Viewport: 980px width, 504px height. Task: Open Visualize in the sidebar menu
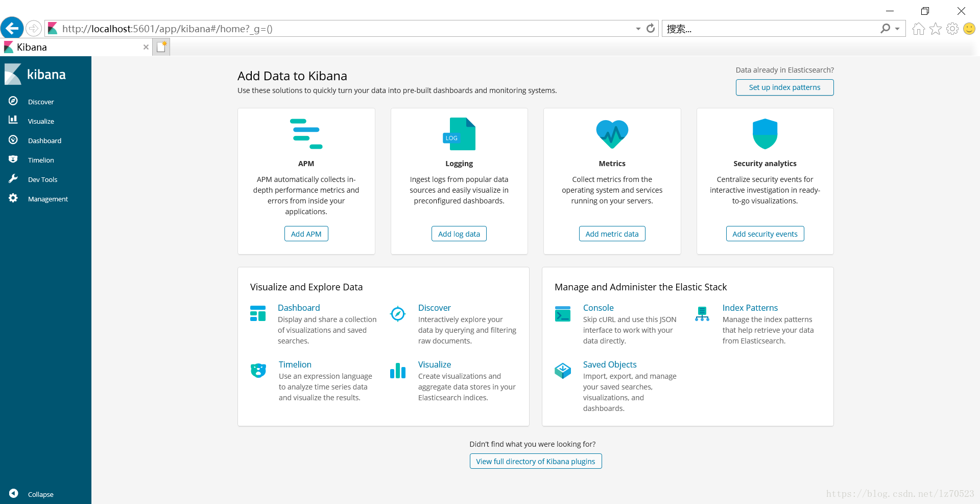[x=41, y=121]
